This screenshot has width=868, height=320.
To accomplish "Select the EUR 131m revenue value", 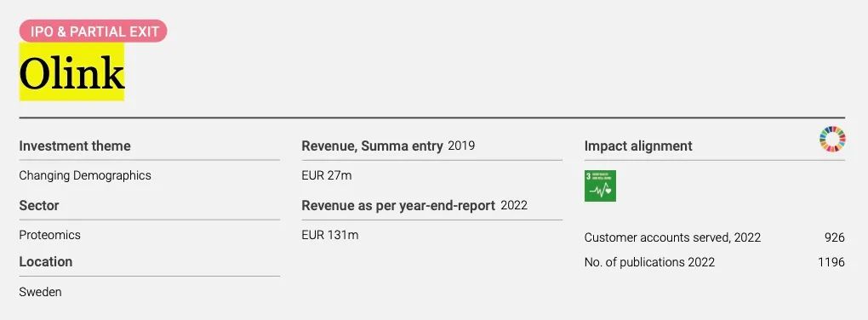I will click(330, 235).
